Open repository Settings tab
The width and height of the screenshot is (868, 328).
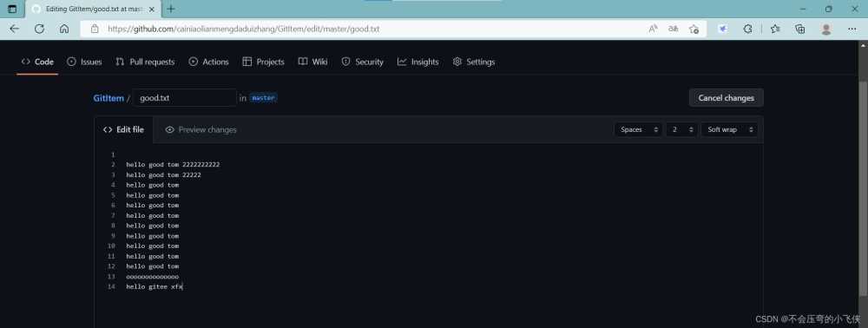tap(474, 62)
